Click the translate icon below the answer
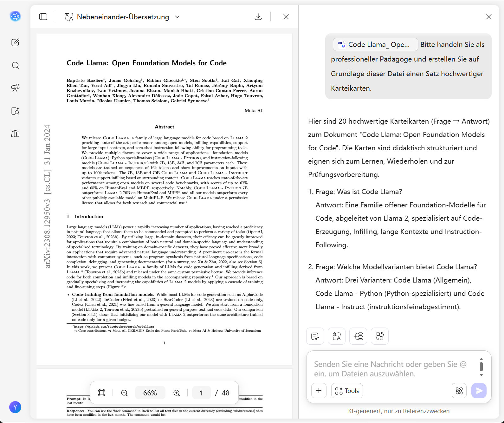The image size is (504, 423). coord(337,336)
